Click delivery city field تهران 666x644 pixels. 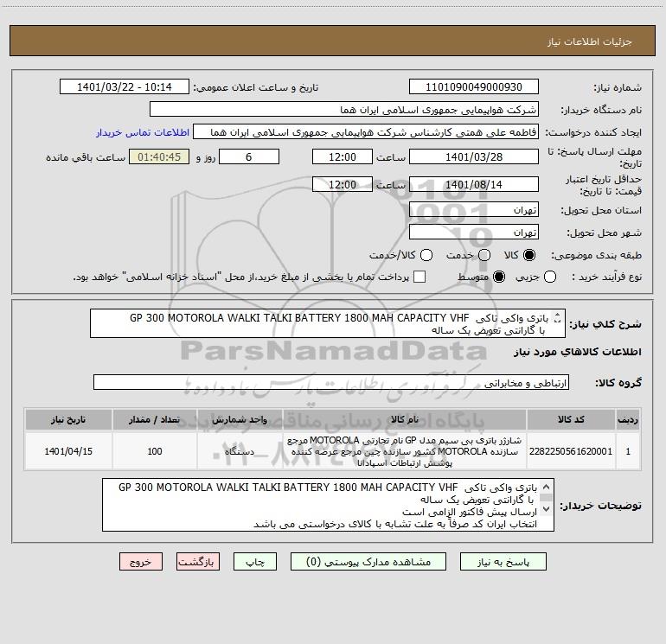click(x=474, y=232)
